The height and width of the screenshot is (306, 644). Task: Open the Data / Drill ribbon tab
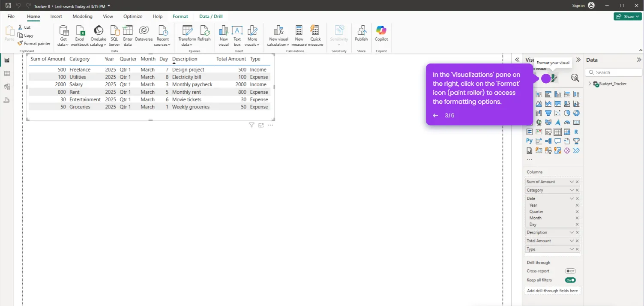click(x=211, y=16)
